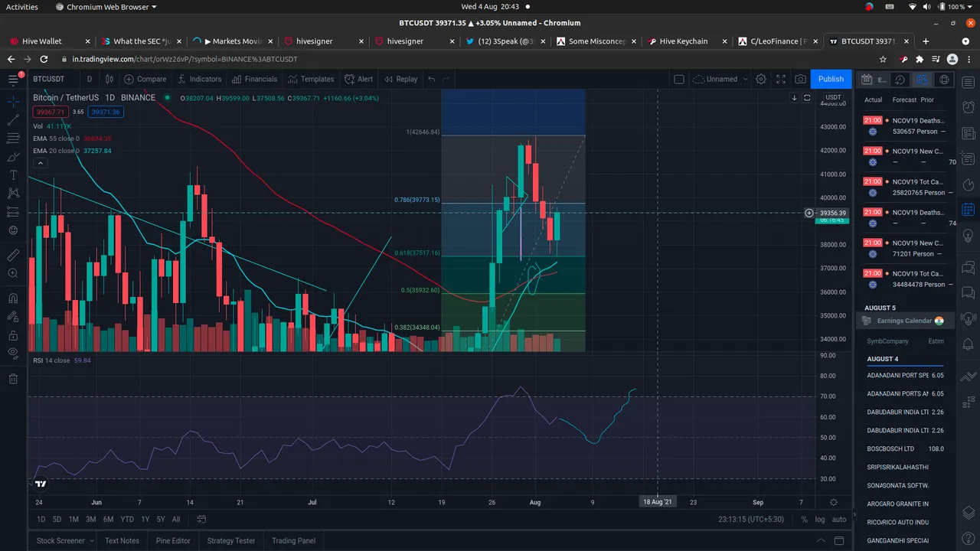The image size is (980, 551).
Task: Select the text annotation tool
Action: pyautogui.click(x=13, y=175)
